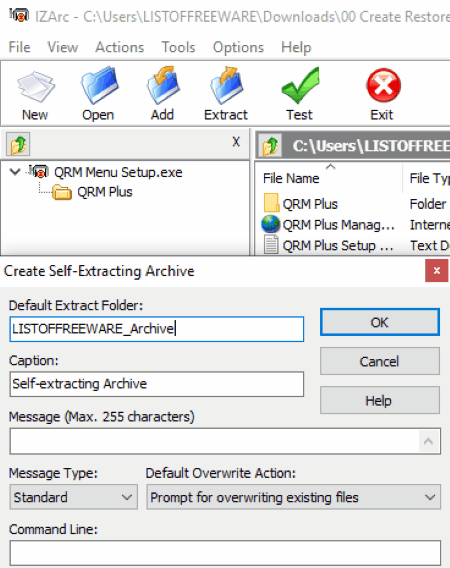Click the QRM Plus folder icon in file list
This screenshot has width=450, height=568.
coord(271,202)
